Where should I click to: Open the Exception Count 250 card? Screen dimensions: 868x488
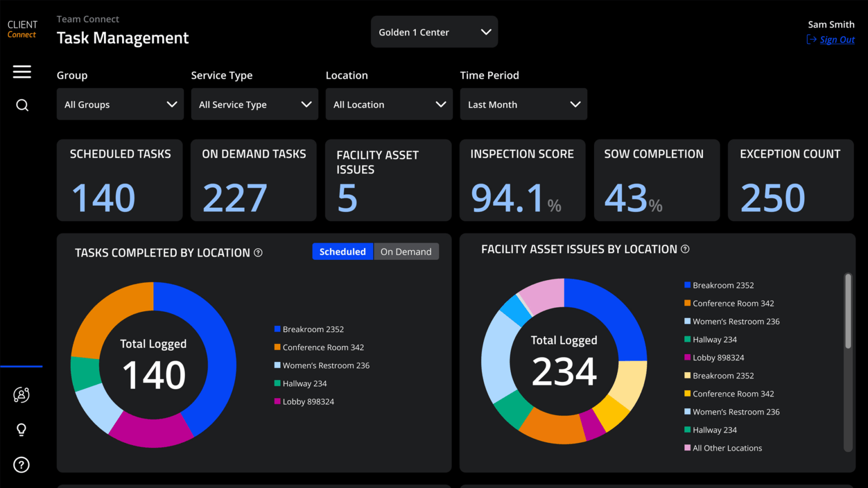pyautogui.click(x=790, y=180)
